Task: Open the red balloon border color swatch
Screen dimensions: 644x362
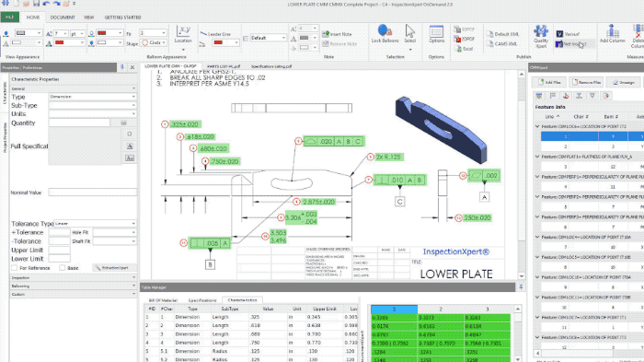Action: (x=109, y=33)
